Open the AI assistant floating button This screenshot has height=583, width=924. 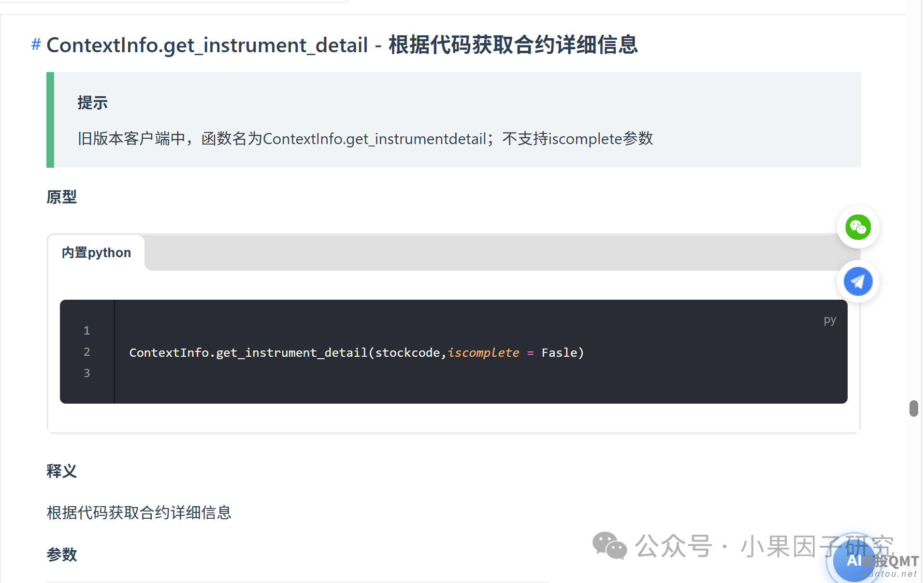click(x=854, y=561)
